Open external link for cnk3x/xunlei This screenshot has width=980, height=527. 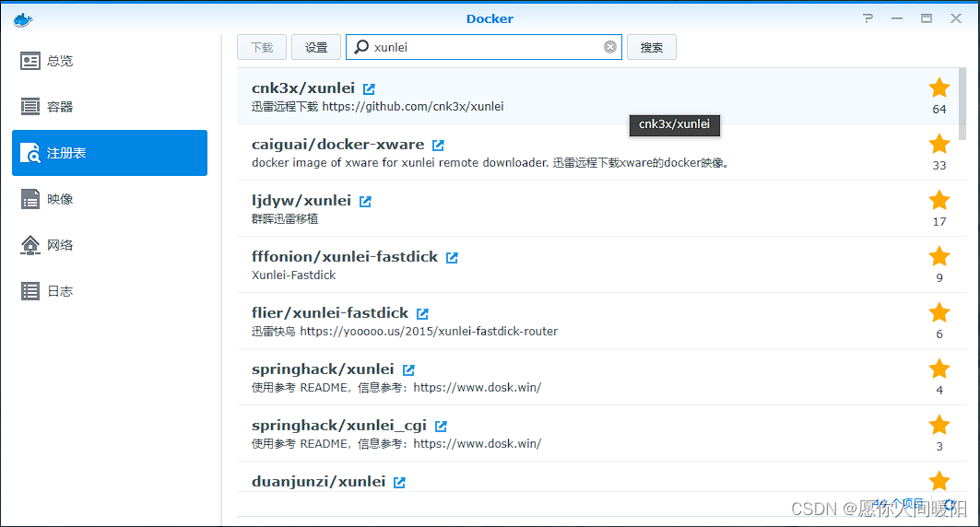pos(370,89)
